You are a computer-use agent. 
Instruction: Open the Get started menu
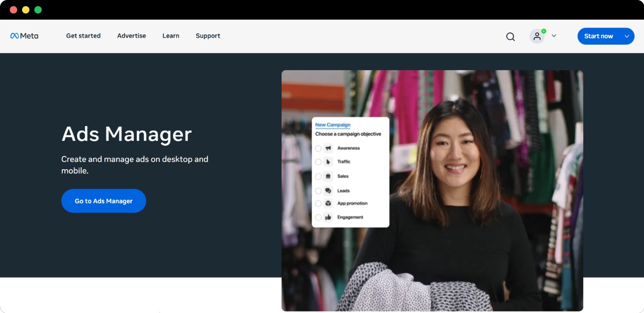click(x=83, y=36)
